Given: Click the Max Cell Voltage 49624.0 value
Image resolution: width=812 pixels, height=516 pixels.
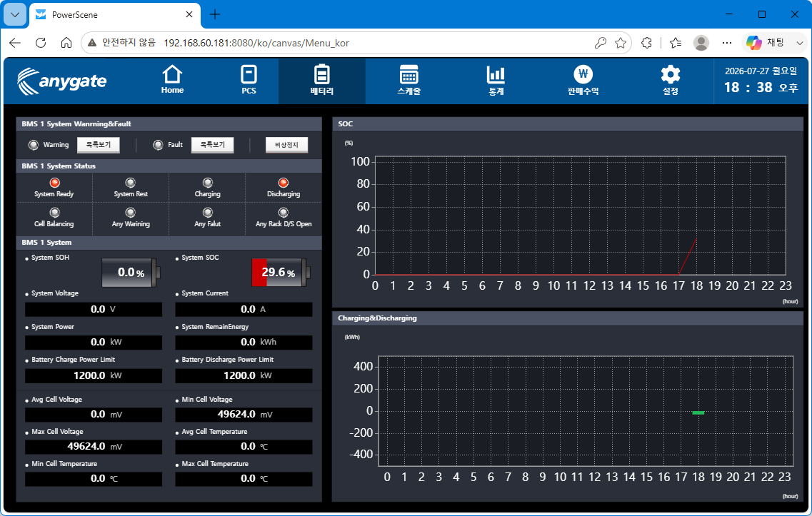Looking at the screenshot, I should click(94, 447).
